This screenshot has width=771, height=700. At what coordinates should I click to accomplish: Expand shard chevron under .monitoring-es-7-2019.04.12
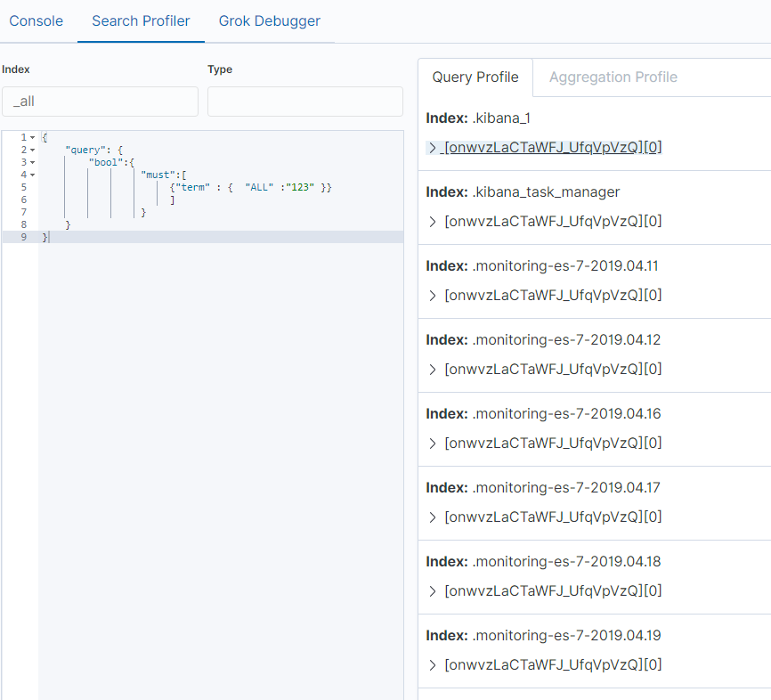pos(432,370)
